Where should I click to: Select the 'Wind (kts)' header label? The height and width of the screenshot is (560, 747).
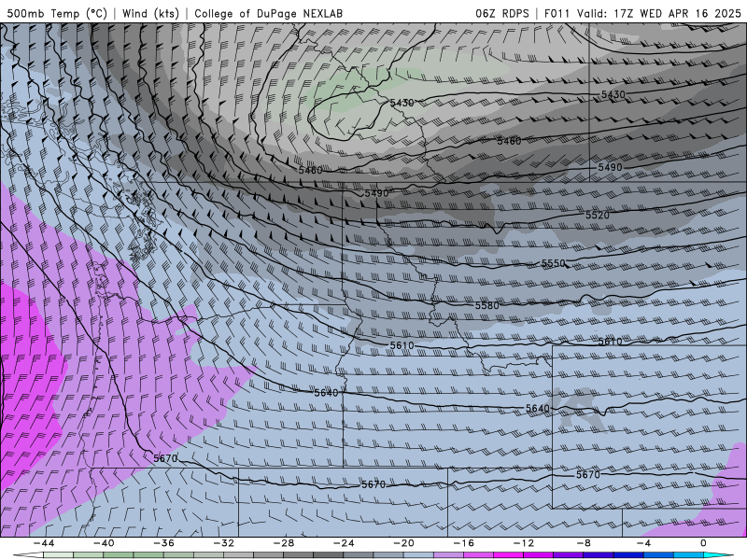pos(150,13)
